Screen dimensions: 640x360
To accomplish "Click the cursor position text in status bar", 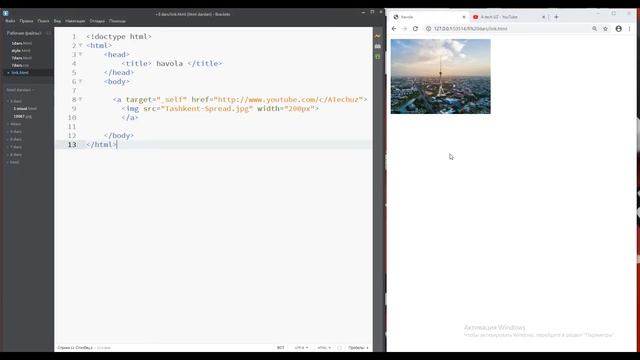I will pyautogui.click(x=75, y=348).
